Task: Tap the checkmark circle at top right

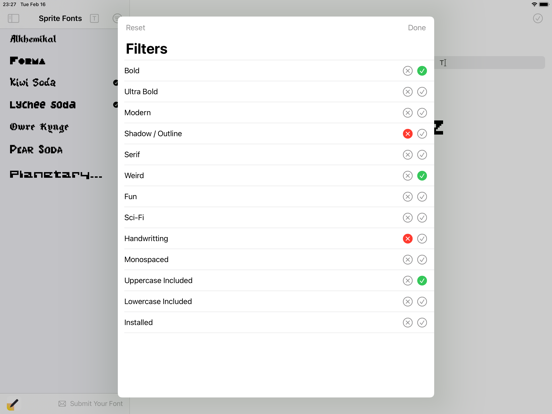Action: (x=538, y=18)
